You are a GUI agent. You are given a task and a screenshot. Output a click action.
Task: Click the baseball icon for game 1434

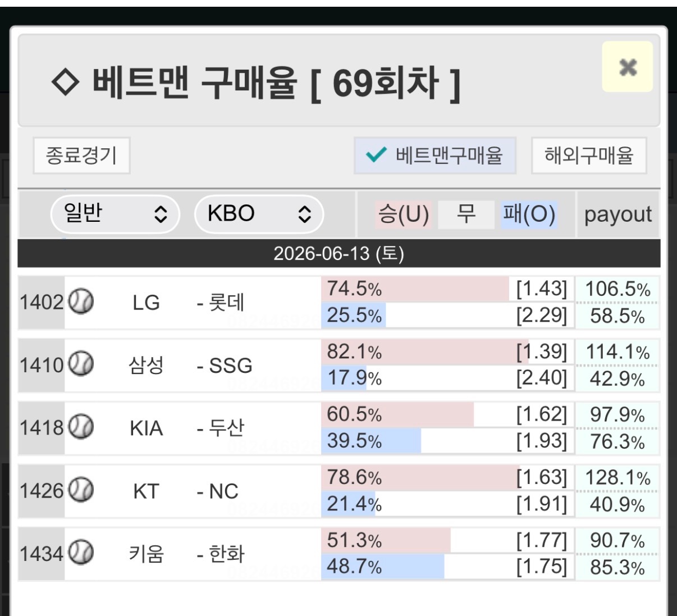coord(81,554)
